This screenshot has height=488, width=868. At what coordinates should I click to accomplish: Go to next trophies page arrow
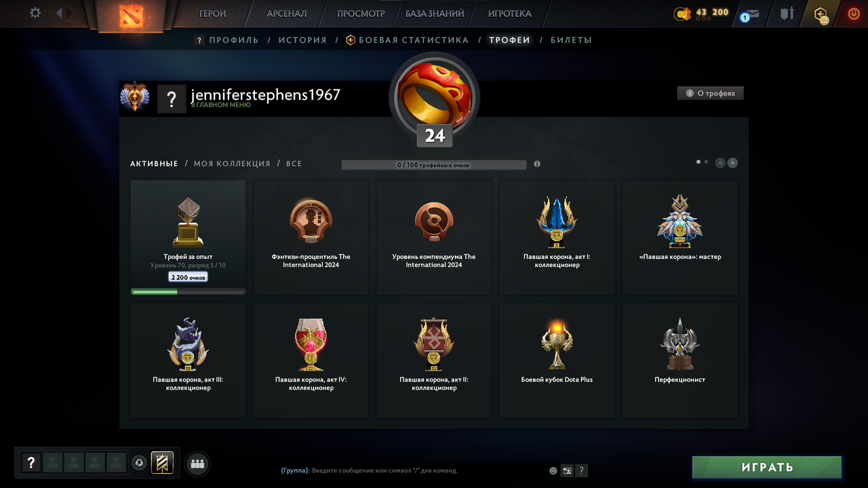click(x=732, y=163)
